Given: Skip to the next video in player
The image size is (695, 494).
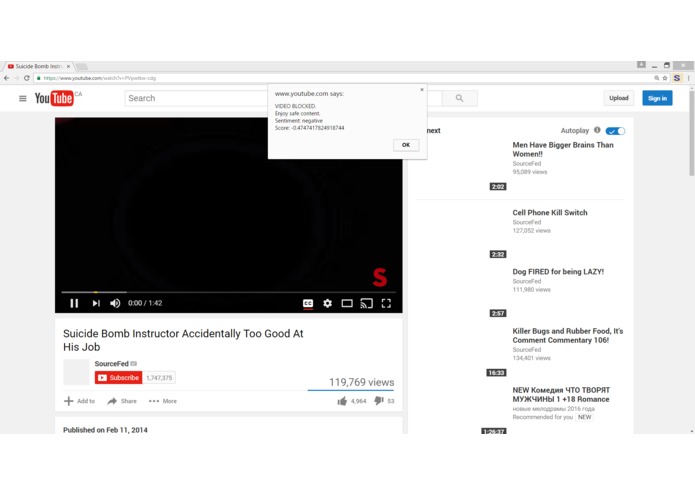Looking at the screenshot, I should coord(96,303).
